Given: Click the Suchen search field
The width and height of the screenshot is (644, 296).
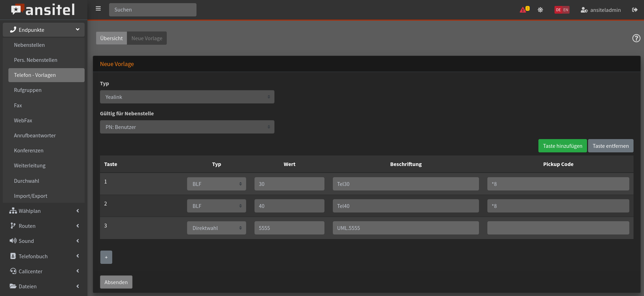Looking at the screenshot, I should click(152, 10).
